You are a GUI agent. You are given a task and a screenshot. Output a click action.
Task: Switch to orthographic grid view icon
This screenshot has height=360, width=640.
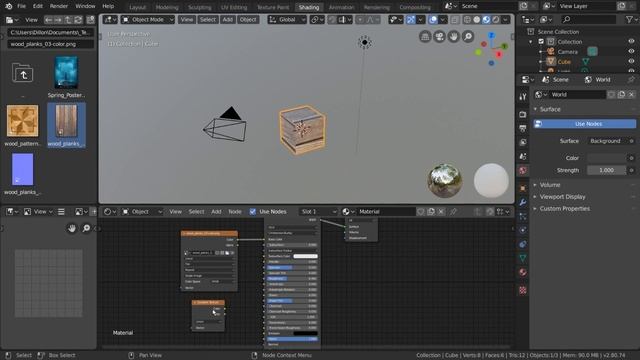point(425,37)
